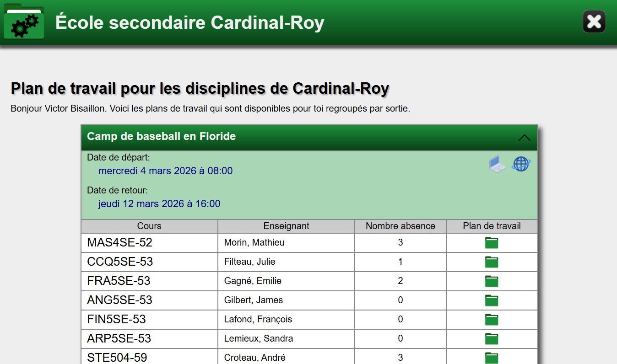This screenshot has width=617, height=364.
Task: Click the gears folder logo icon
Action: click(x=24, y=23)
